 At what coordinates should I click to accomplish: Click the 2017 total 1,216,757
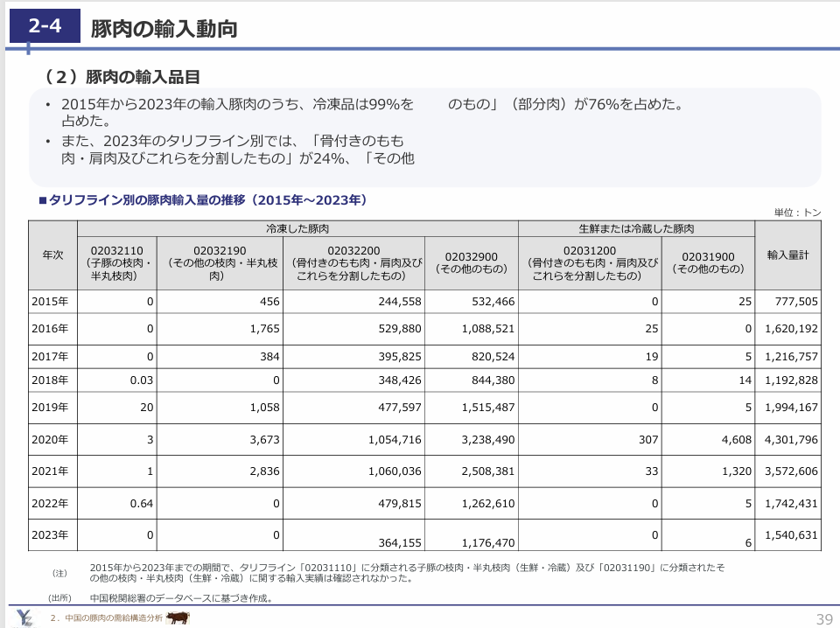point(791,357)
